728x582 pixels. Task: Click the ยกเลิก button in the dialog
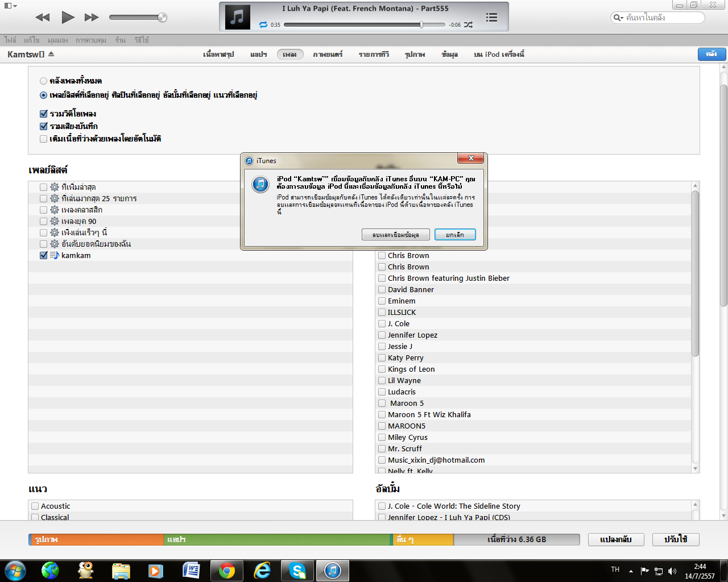click(x=455, y=235)
